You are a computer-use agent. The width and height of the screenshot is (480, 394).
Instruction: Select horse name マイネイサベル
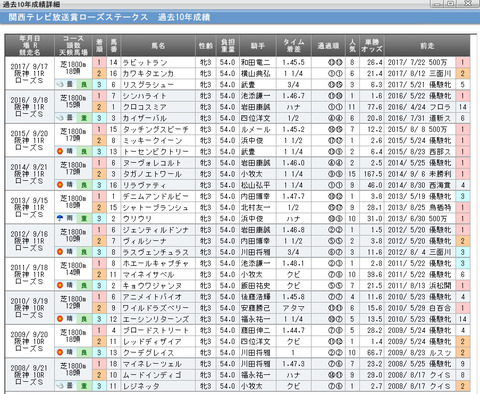pos(148,275)
